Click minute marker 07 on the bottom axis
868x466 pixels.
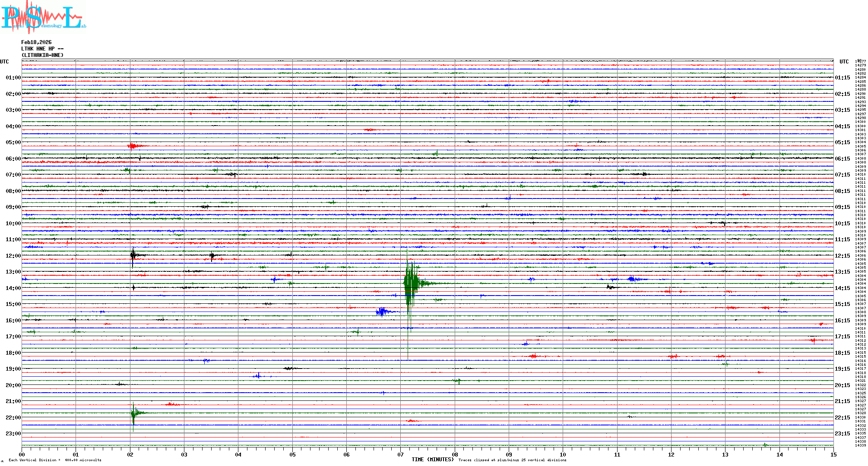coord(400,454)
